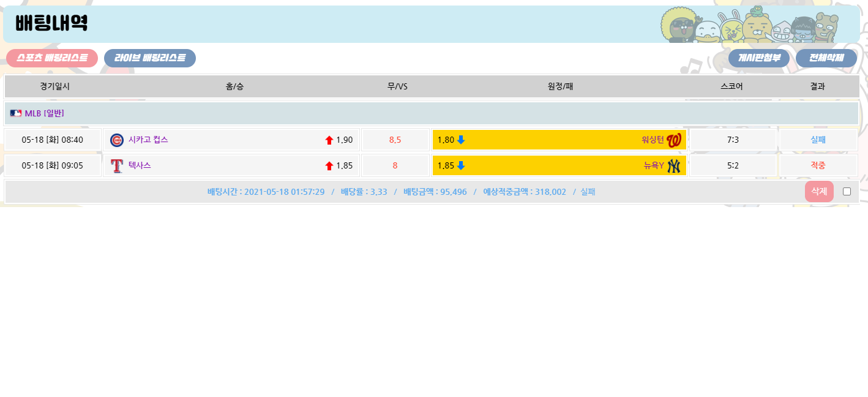Click the 시카고 컵스 team name

148,140
